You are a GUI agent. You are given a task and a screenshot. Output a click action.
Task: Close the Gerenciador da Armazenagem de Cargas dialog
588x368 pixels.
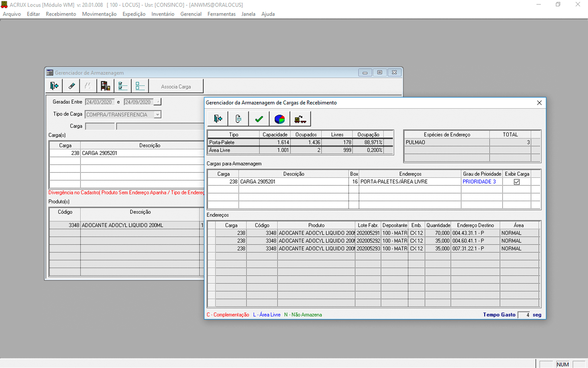[x=539, y=103]
